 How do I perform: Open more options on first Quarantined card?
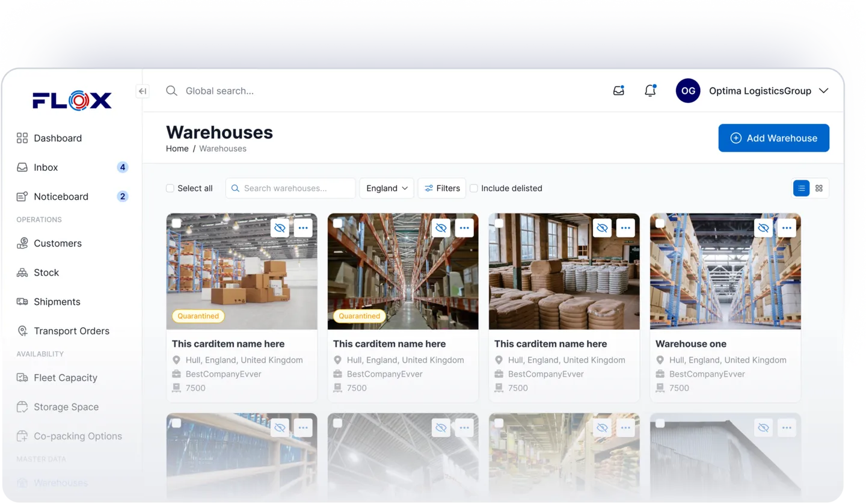tap(303, 228)
